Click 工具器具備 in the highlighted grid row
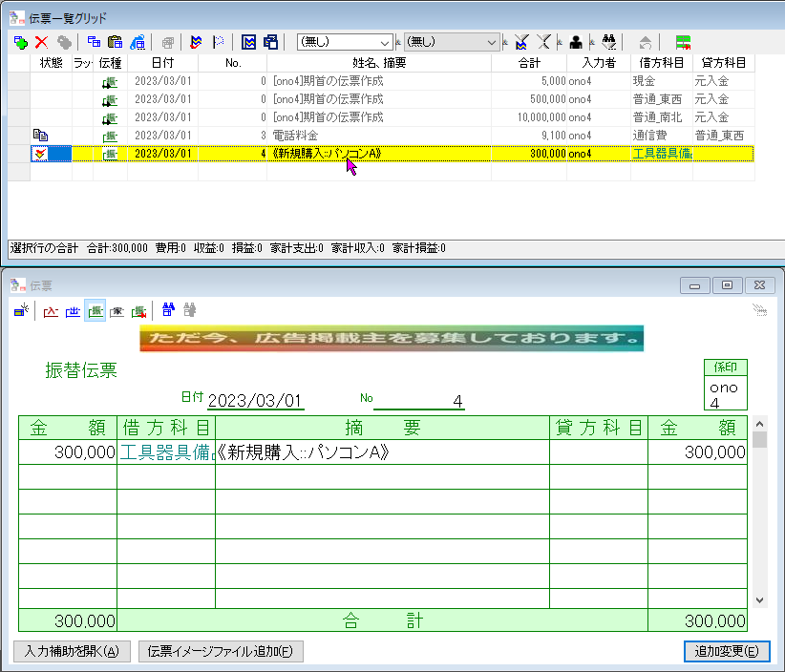785x672 pixels. click(x=662, y=154)
